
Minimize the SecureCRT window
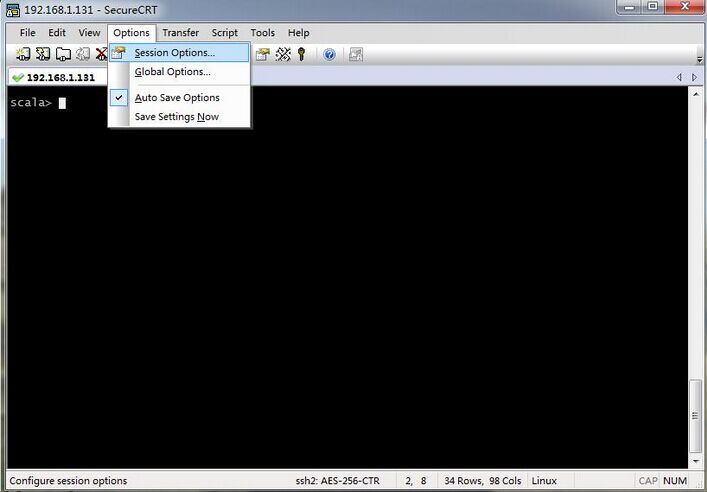pos(629,7)
